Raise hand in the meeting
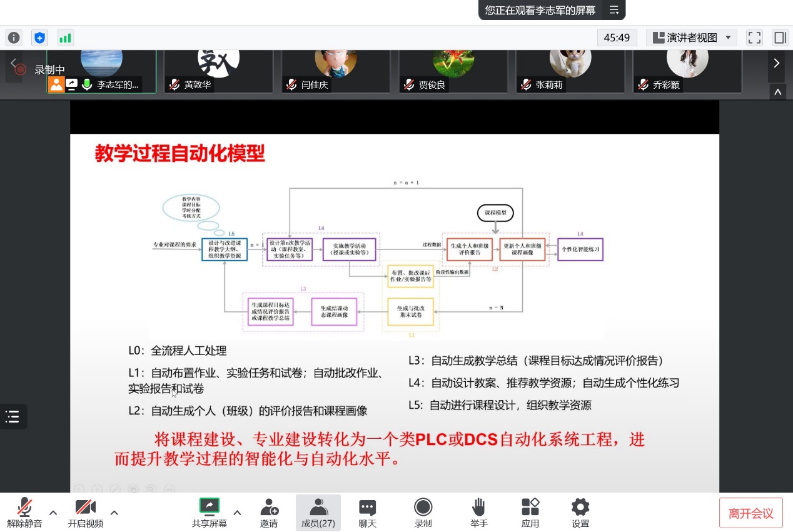 coord(479,513)
